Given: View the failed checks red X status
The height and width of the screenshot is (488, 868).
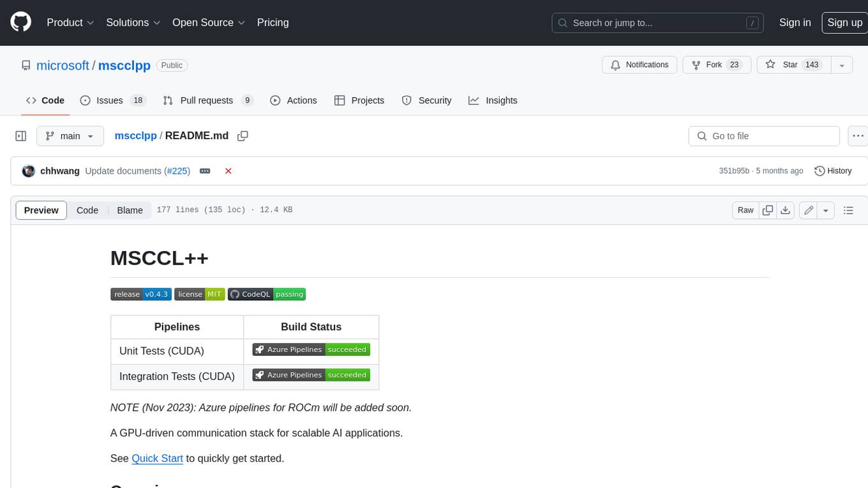Looking at the screenshot, I should pyautogui.click(x=228, y=171).
